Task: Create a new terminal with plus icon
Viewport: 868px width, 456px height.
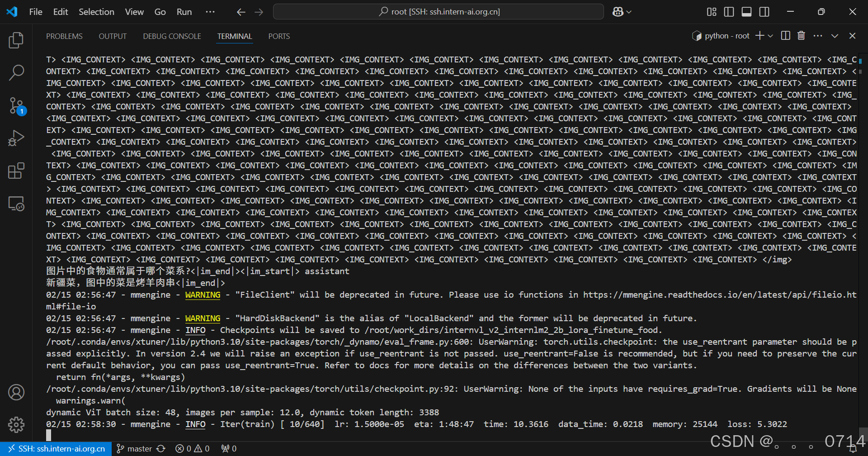Action: 759,36
